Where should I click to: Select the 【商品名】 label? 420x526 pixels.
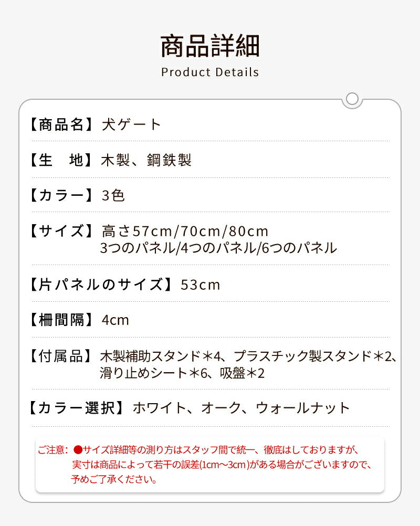click(60, 125)
